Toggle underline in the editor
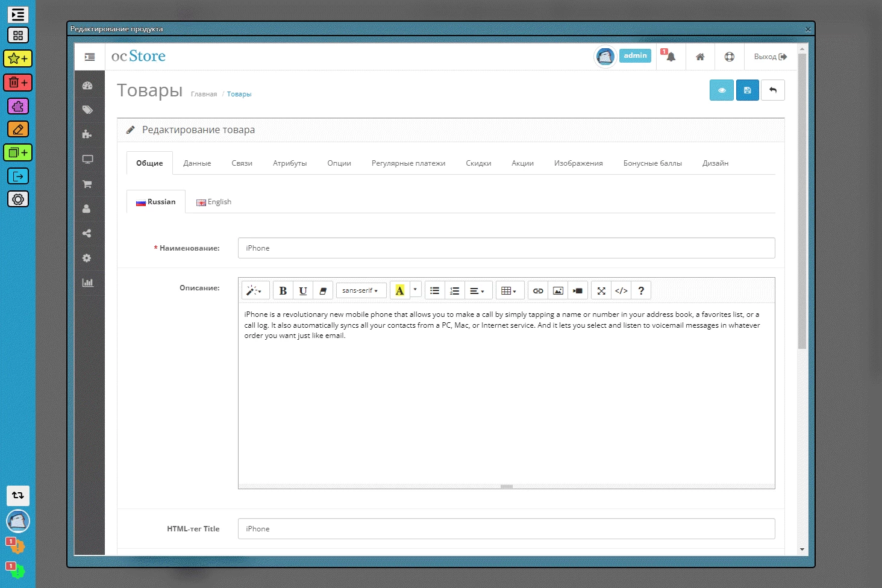 pos(303,290)
